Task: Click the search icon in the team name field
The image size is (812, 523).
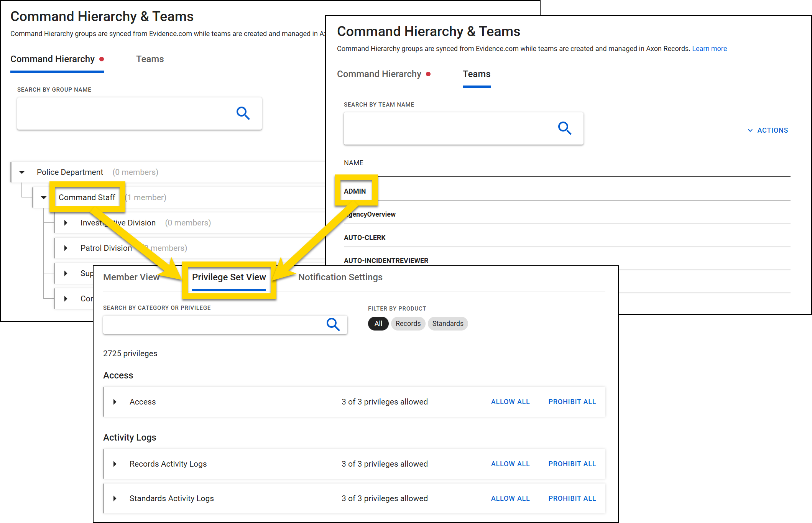Action: tap(565, 128)
